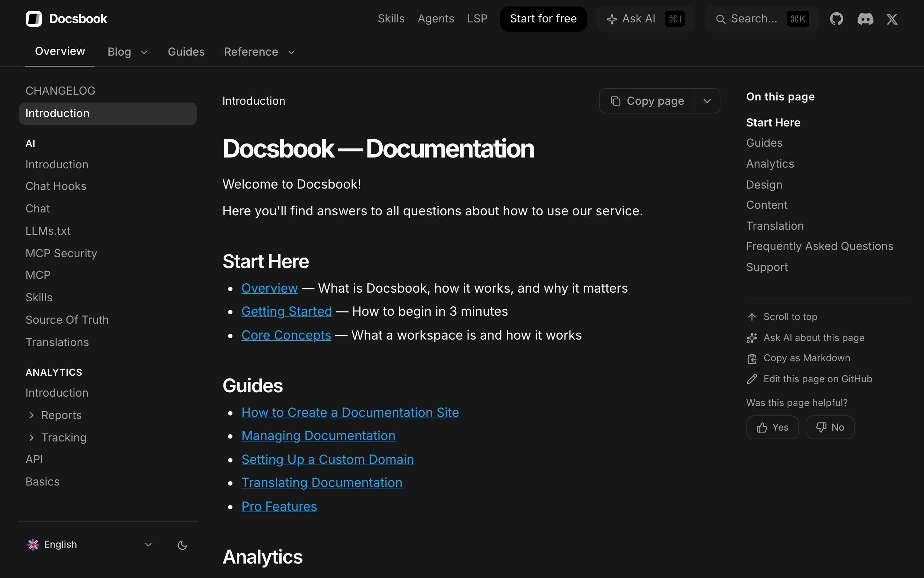Jump to Translation in On this page
The width and height of the screenshot is (924, 578).
[x=775, y=226]
